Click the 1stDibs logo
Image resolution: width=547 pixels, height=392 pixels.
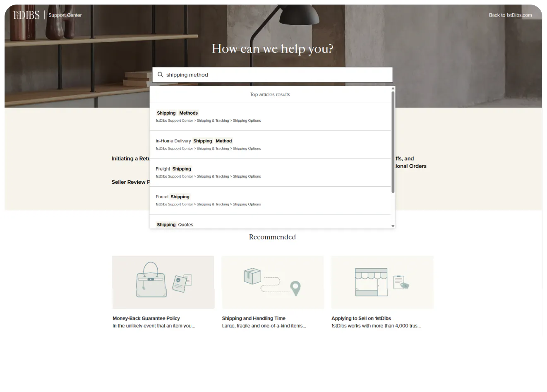pos(26,15)
